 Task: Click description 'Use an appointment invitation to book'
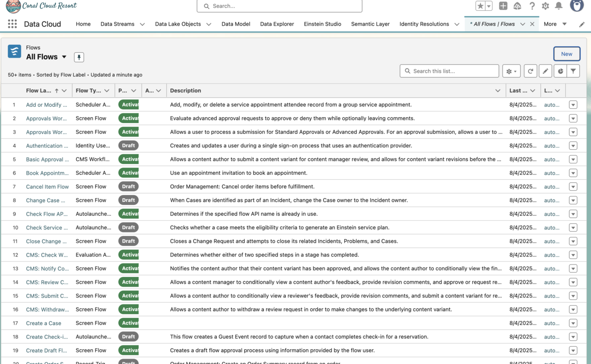(x=238, y=173)
